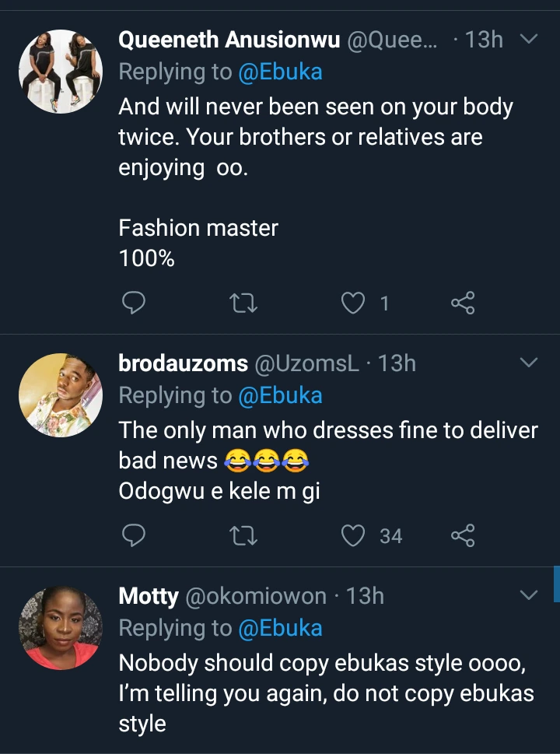Like brodauzoms' tweet with 34 likes
Screen dimensions: 560x754
(x=355, y=535)
